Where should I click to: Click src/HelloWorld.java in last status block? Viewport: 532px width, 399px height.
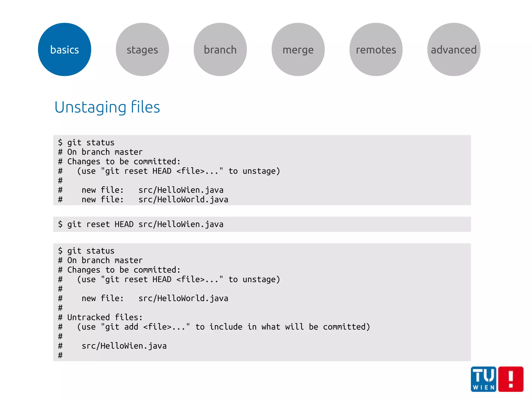183,298
